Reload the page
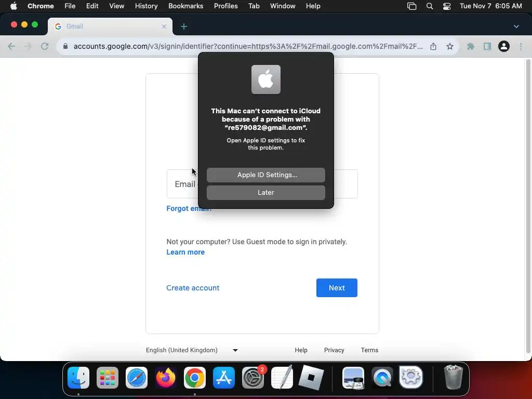Viewport: 532px width, 399px height. point(45,46)
